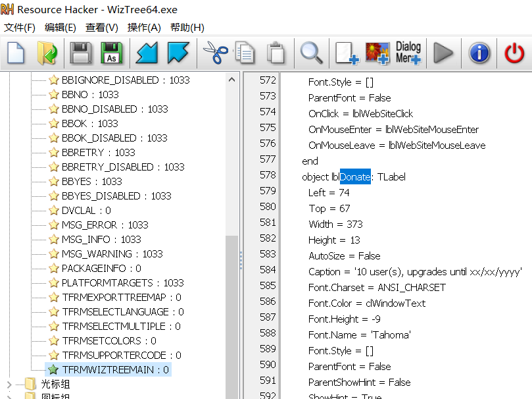Select TFRMWIZTREEMAIN : 0 resource
Image resolution: width=532 pixels, height=399 pixels.
(115, 370)
